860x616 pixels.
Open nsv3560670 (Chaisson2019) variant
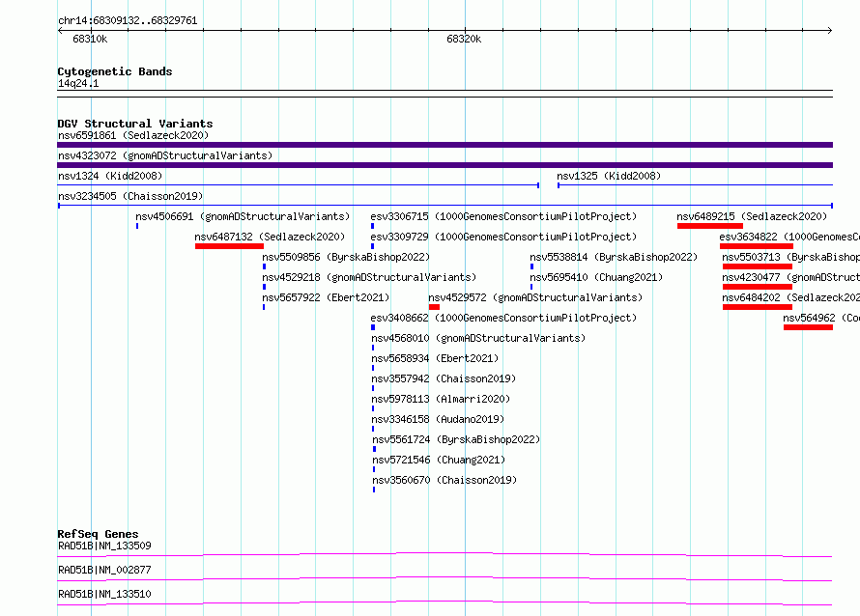pyautogui.click(x=444, y=480)
